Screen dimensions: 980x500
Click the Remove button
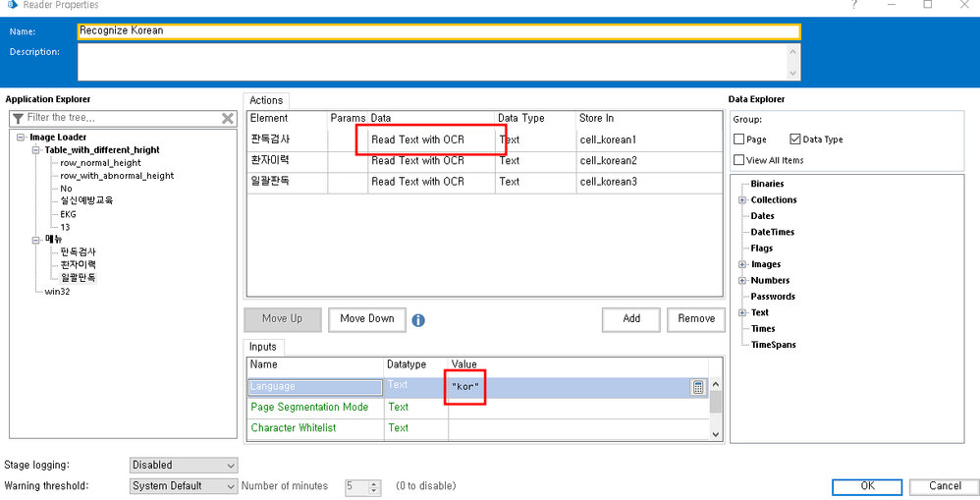(696, 318)
